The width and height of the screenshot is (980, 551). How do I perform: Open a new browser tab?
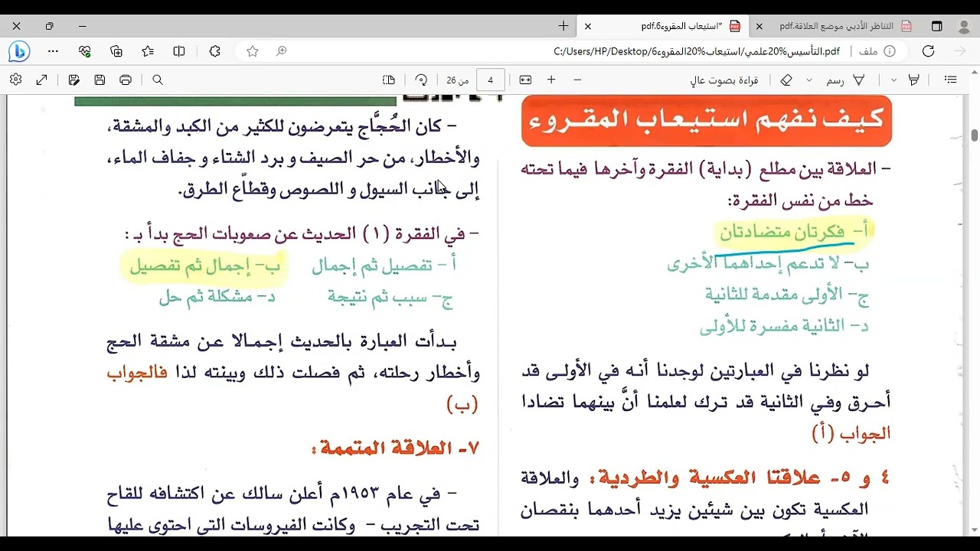pyautogui.click(x=563, y=26)
